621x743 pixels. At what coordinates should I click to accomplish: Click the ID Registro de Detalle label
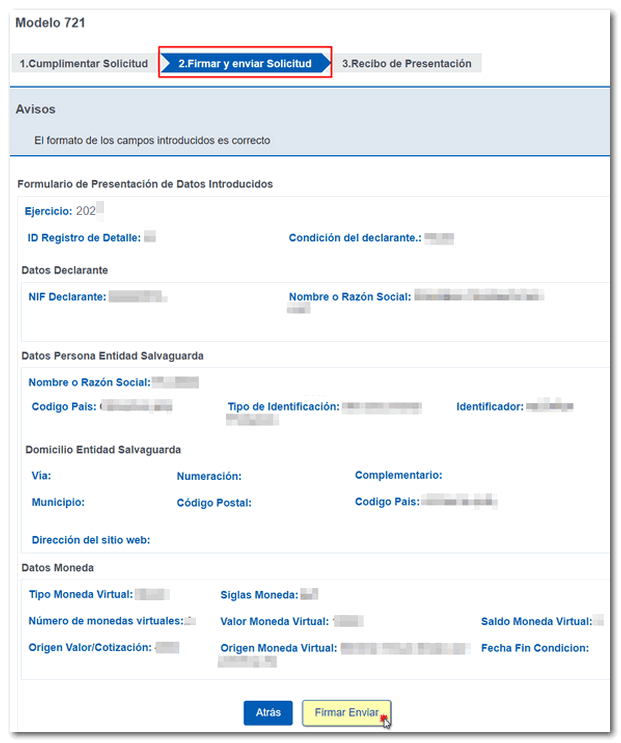pyautogui.click(x=84, y=238)
